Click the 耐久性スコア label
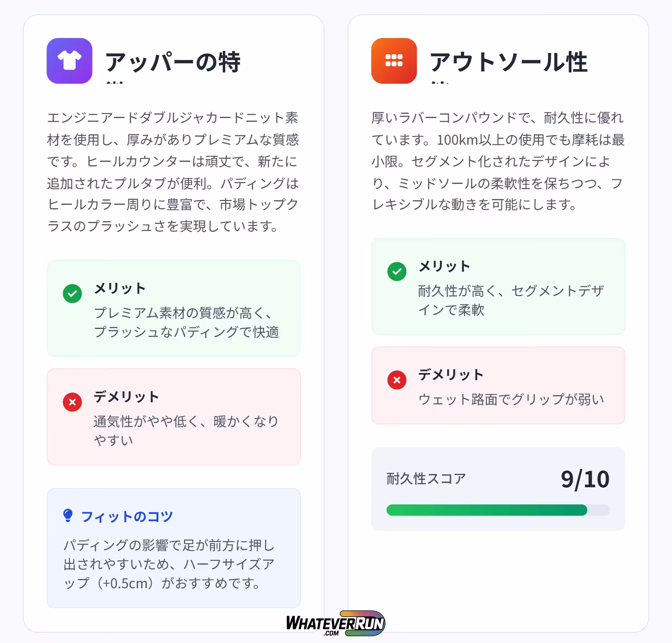The height and width of the screenshot is (643, 672). pyautogui.click(x=426, y=478)
